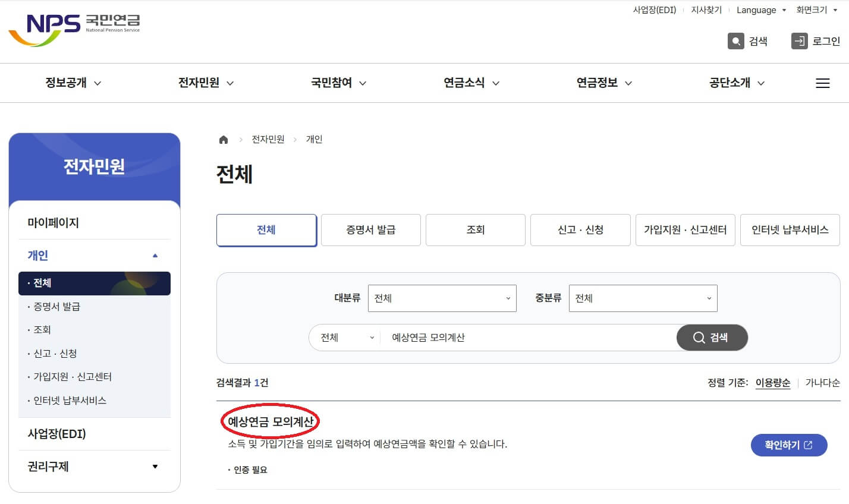Sort results by 가나다순
Screen dimensions: 849x504
[x=822, y=383]
